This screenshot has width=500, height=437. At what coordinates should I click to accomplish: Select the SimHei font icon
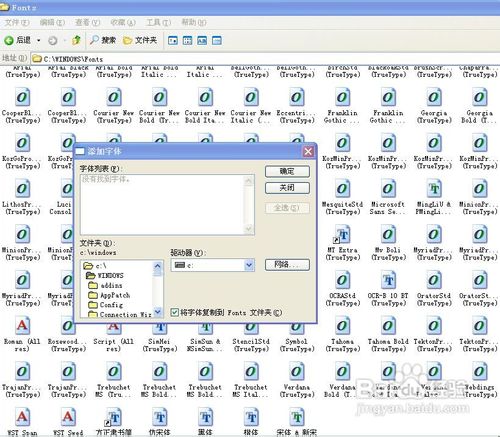[160, 329]
